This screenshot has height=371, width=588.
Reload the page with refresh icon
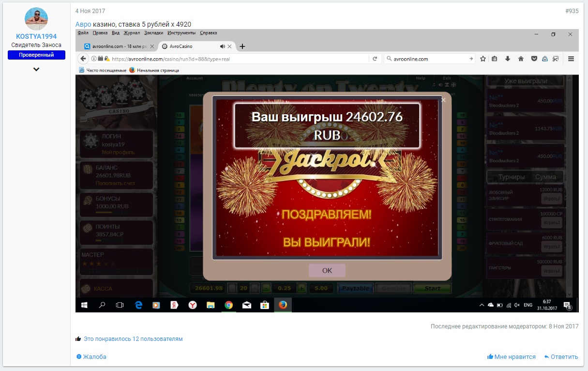click(374, 59)
